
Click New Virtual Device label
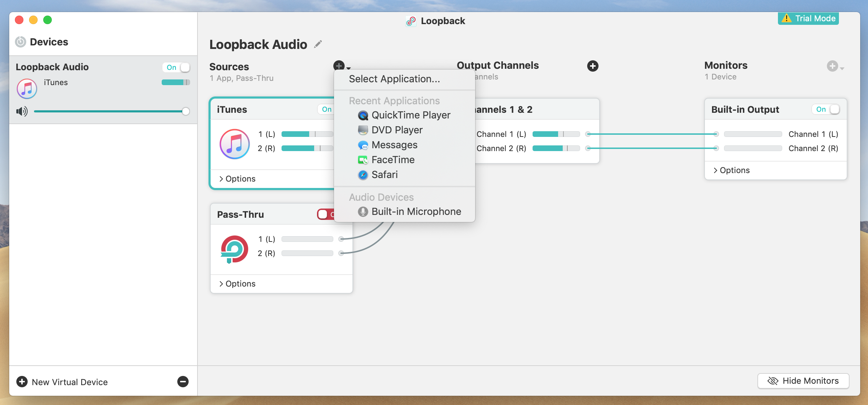[70, 382]
